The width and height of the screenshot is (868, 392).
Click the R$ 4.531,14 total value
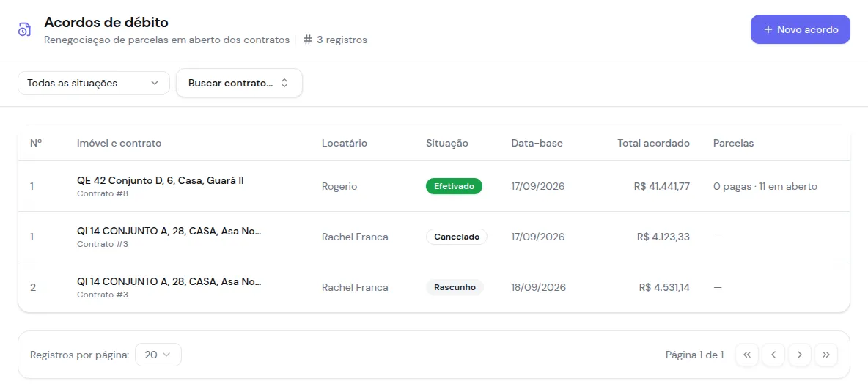(x=664, y=287)
